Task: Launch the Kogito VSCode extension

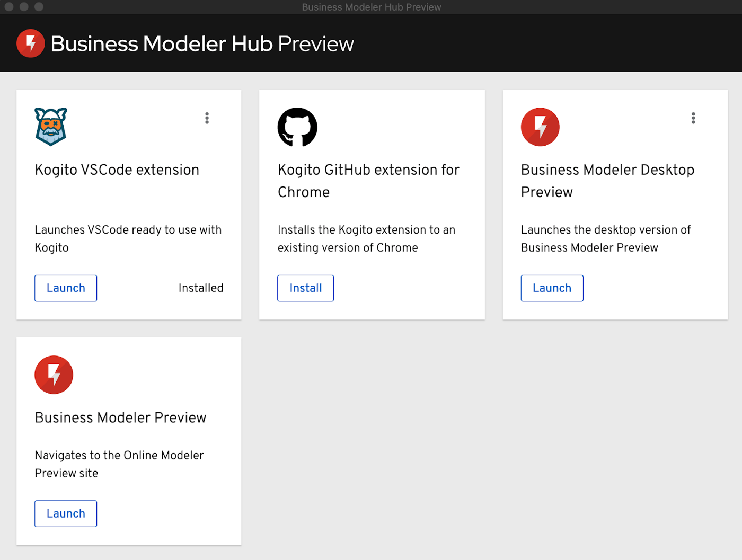Action: tap(66, 288)
